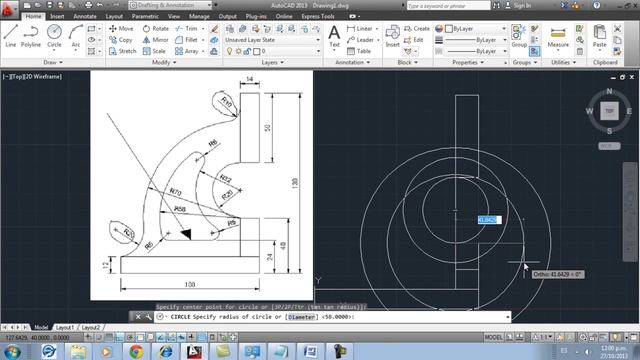
Task: Open Internet Explorer from taskbar
Action: 166,351
